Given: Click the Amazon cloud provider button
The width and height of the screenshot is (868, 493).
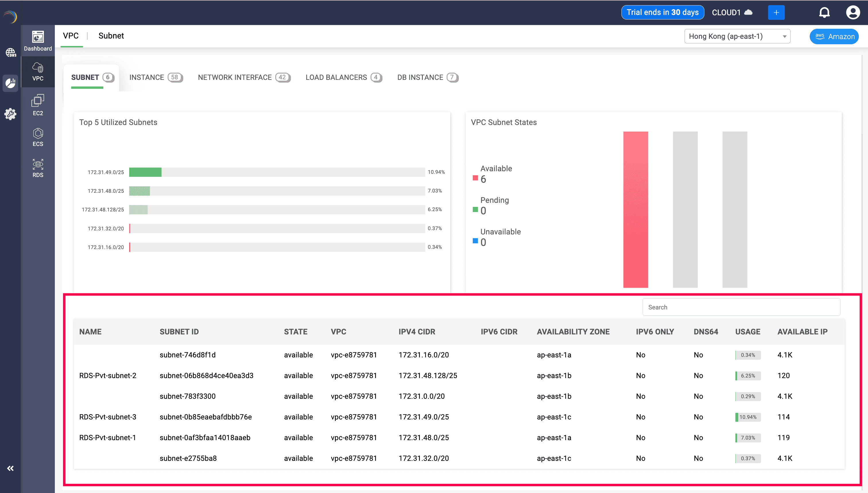Looking at the screenshot, I should pyautogui.click(x=834, y=36).
